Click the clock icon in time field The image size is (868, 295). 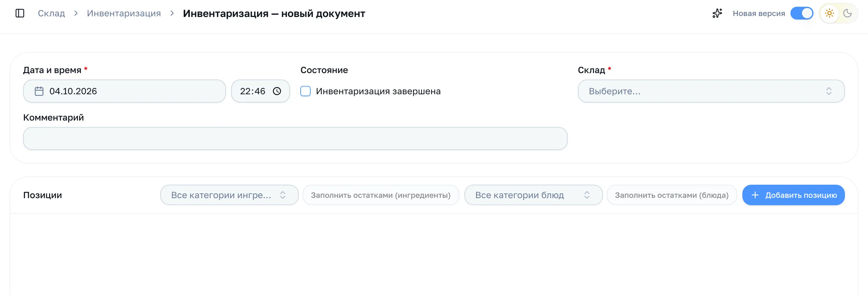click(x=277, y=91)
